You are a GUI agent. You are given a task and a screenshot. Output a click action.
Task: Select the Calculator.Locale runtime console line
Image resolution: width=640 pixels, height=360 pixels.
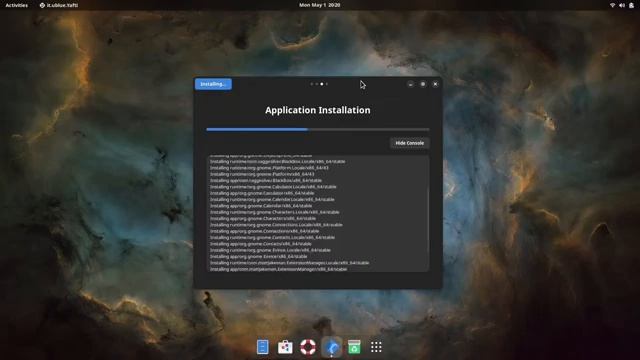[273, 187]
